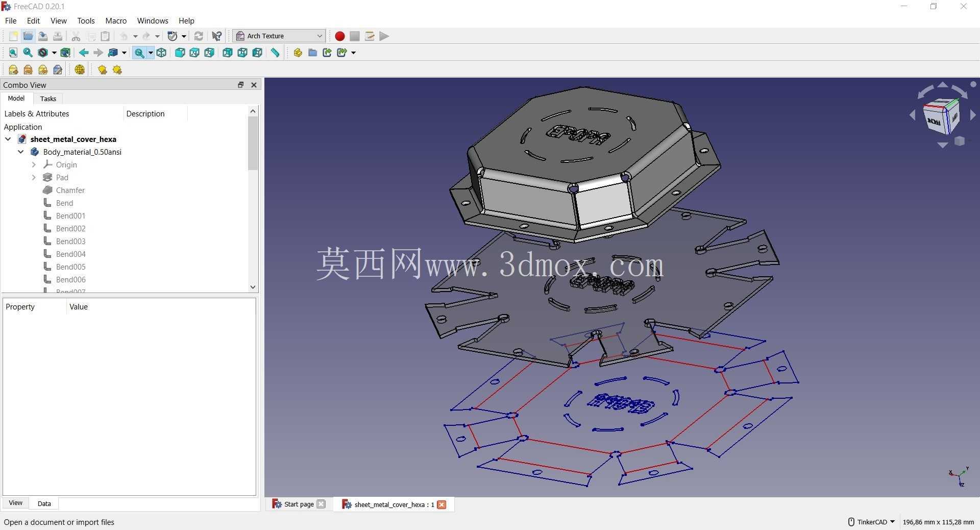
Task: Open the Tools menu
Action: (x=86, y=20)
